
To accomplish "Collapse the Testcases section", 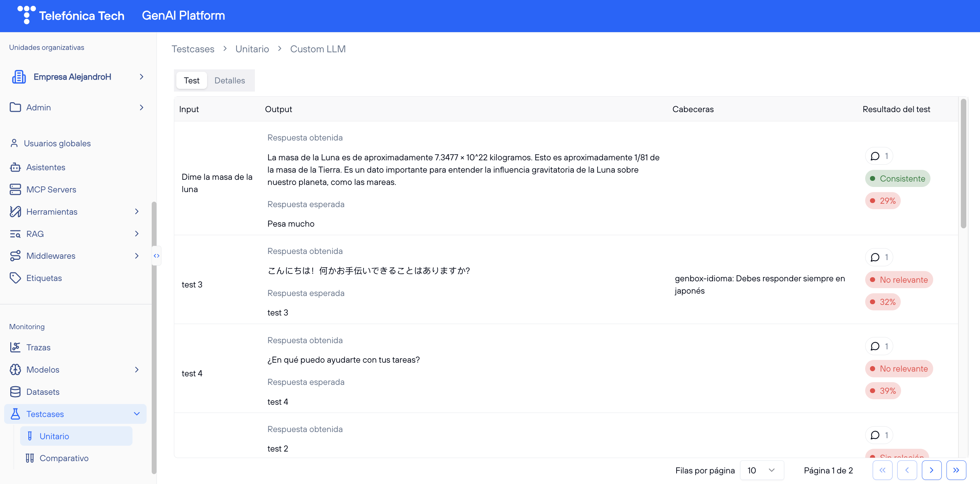I will pyautogui.click(x=137, y=414).
